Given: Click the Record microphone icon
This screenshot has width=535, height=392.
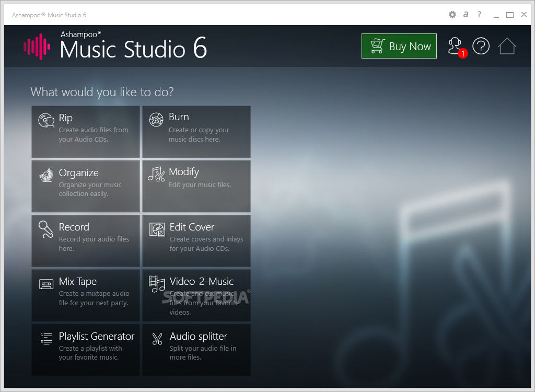Looking at the screenshot, I should (46, 229).
